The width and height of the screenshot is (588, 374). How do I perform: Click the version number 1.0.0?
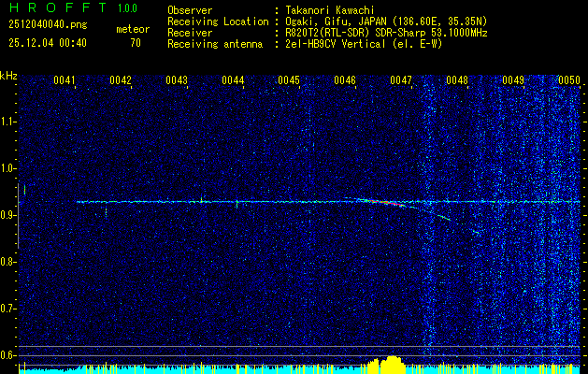coord(127,8)
